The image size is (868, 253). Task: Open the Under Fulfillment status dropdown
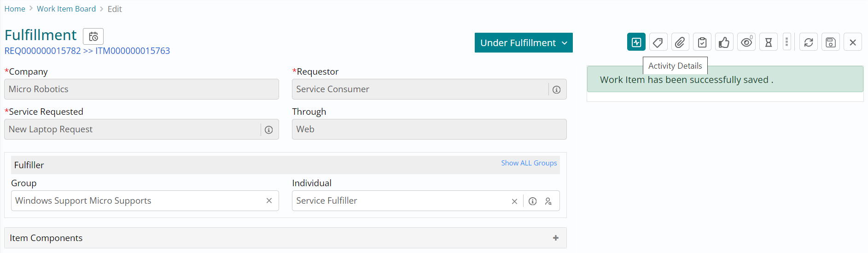pos(524,43)
